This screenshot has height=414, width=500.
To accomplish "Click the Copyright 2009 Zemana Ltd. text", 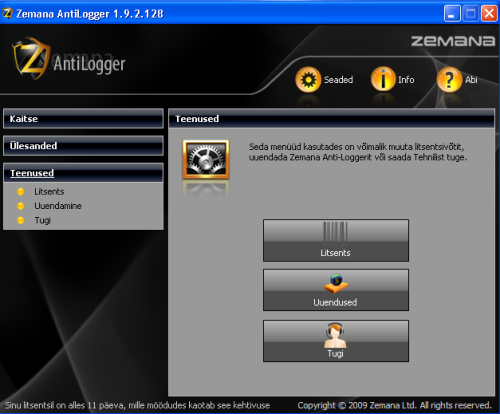I will 394,405.
